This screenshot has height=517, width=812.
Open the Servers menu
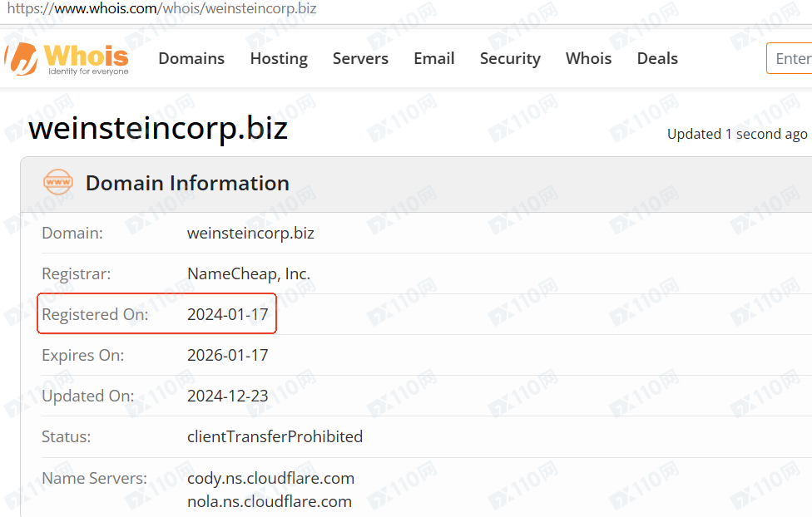pos(360,58)
